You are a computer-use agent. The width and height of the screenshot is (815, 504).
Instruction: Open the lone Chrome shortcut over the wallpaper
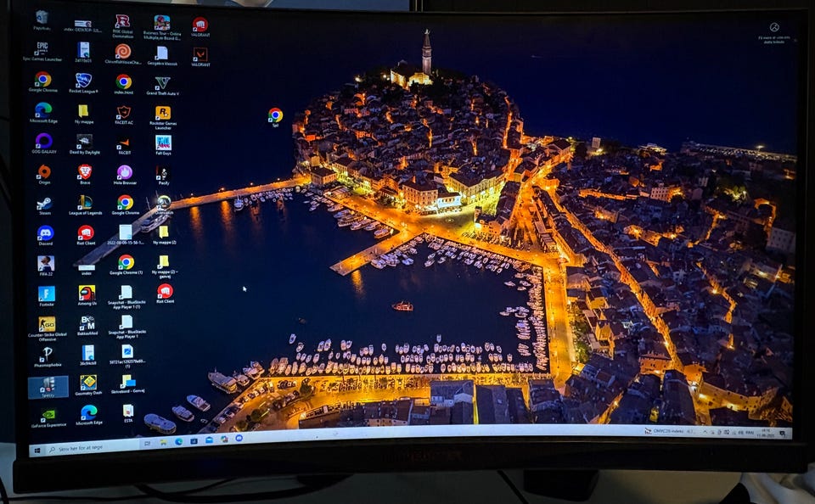tap(275, 117)
